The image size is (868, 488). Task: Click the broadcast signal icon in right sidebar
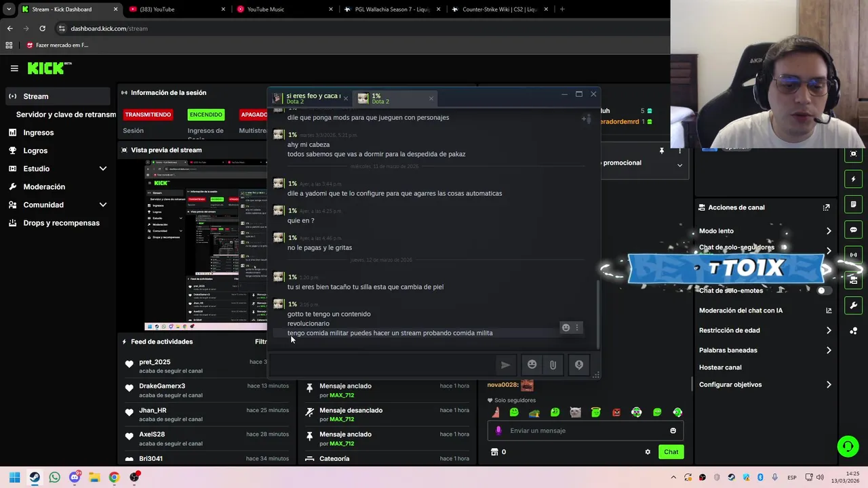(853, 255)
